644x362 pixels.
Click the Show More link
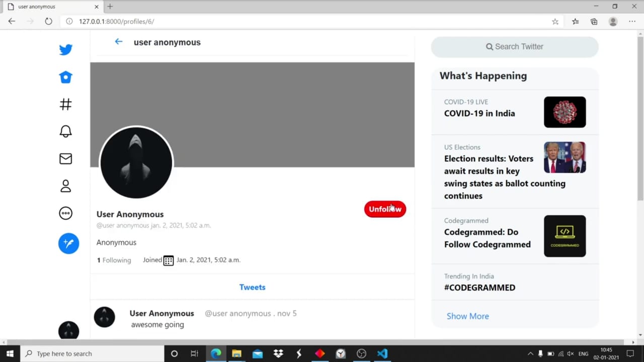click(467, 316)
